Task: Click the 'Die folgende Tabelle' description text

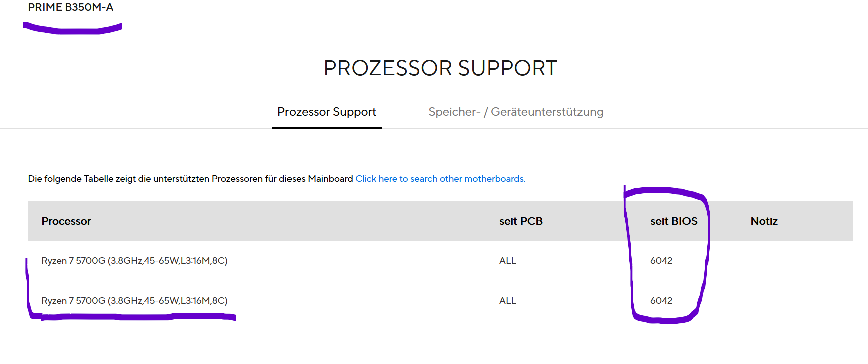Action: (150, 179)
